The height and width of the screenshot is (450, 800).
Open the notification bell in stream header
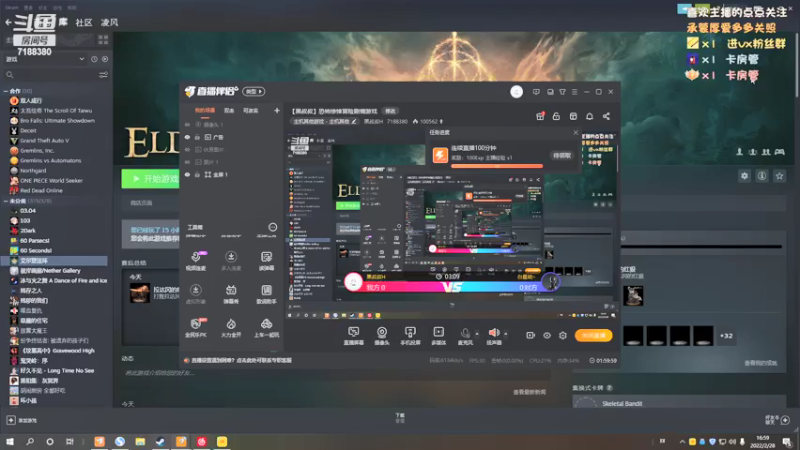[x=589, y=116]
